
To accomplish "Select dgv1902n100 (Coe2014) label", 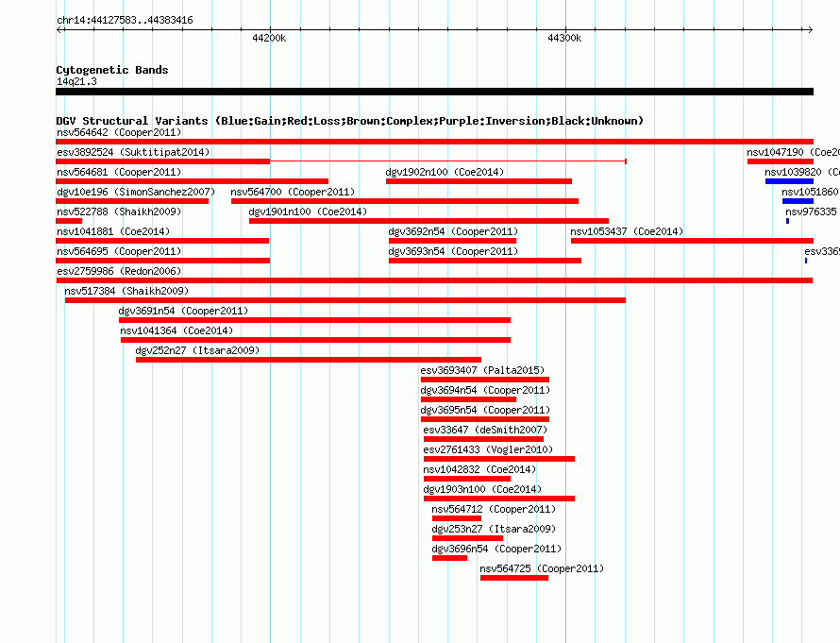I will (445, 172).
